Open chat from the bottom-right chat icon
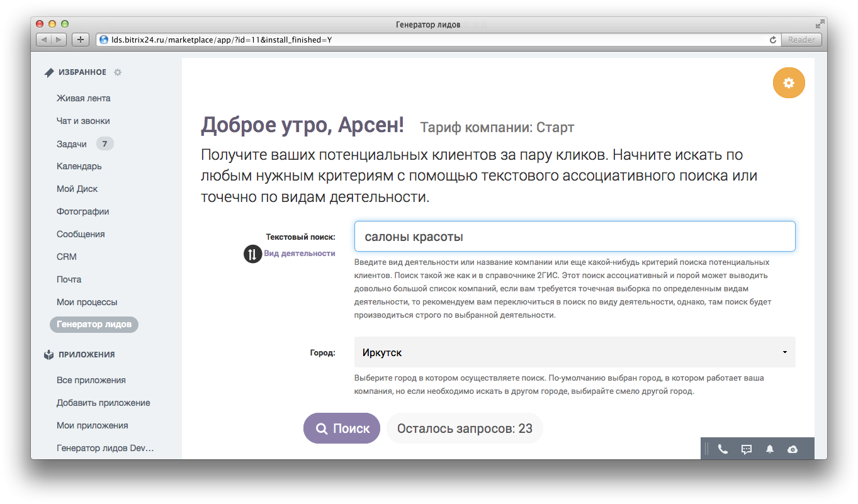 click(746, 449)
